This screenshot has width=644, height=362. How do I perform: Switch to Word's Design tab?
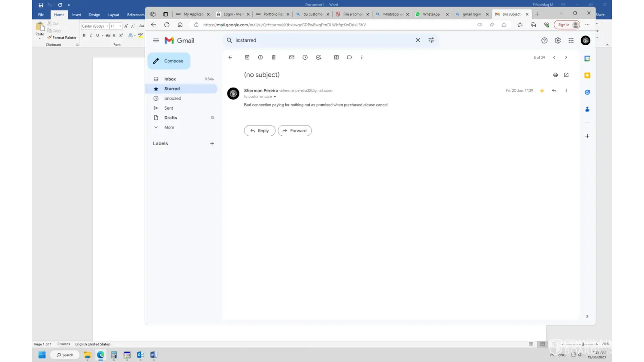pyautogui.click(x=95, y=15)
